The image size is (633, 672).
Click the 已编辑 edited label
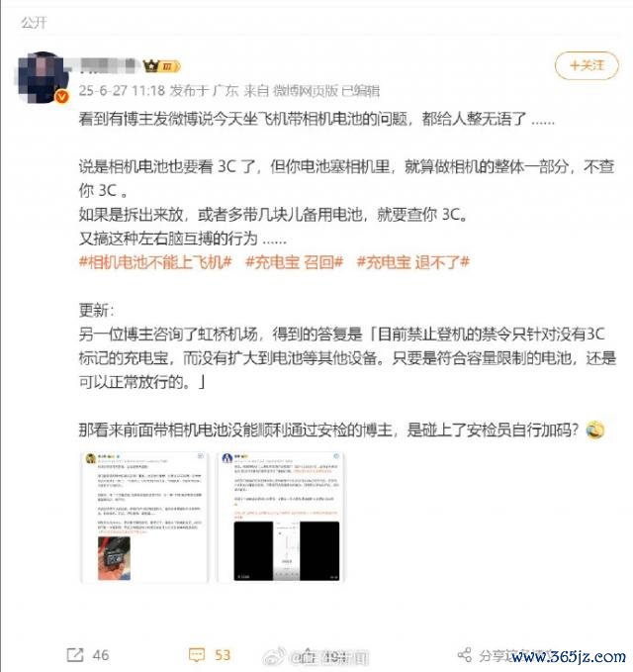click(361, 91)
